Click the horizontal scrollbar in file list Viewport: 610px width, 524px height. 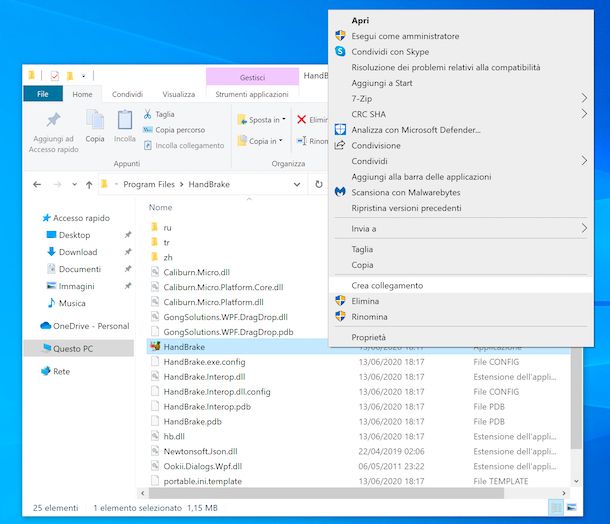pos(326,493)
